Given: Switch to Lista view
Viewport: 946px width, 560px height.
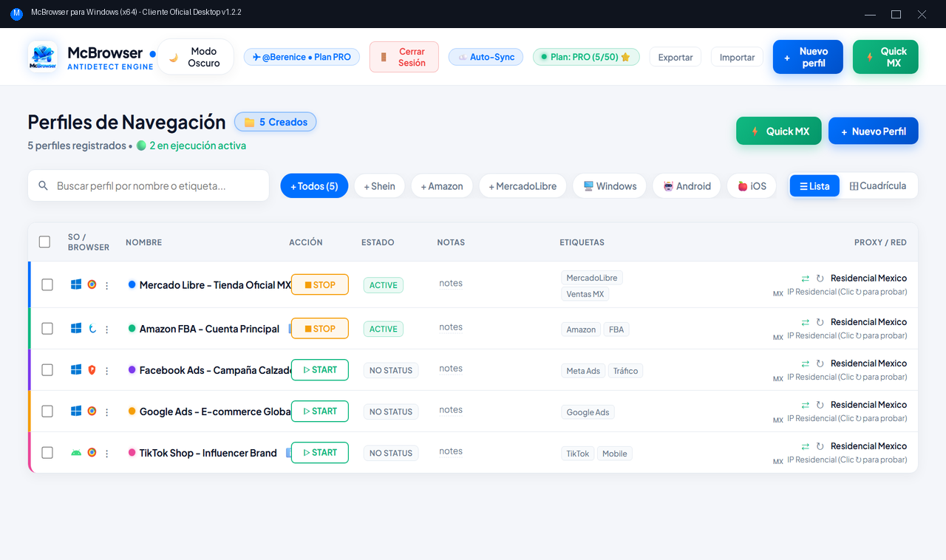Looking at the screenshot, I should pyautogui.click(x=814, y=186).
